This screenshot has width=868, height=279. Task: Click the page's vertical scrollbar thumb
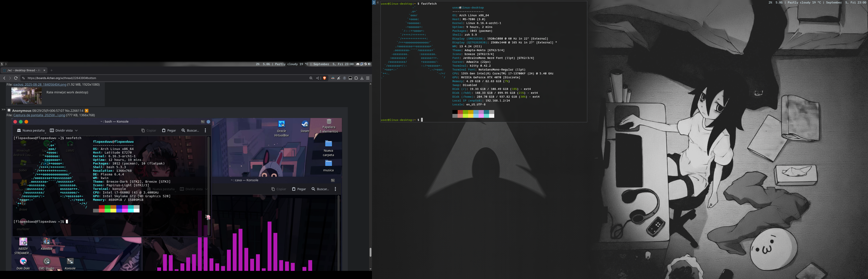click(370, 252)
